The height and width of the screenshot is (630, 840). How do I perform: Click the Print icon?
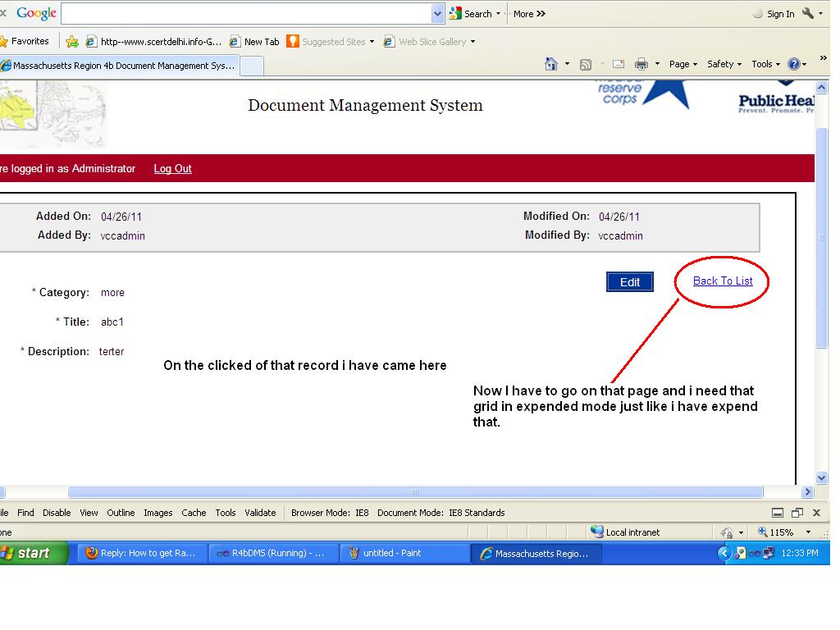(x=641, y=64)
